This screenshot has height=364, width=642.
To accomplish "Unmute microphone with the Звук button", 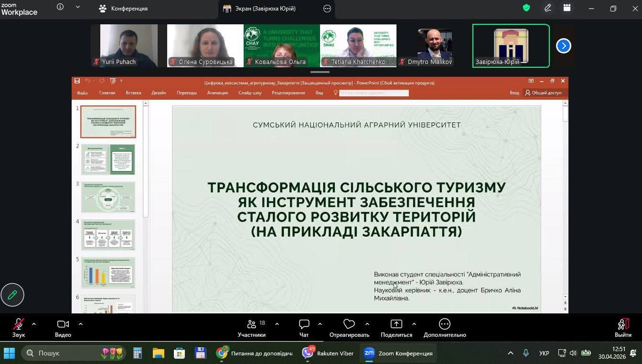I will tap(19, 328).
